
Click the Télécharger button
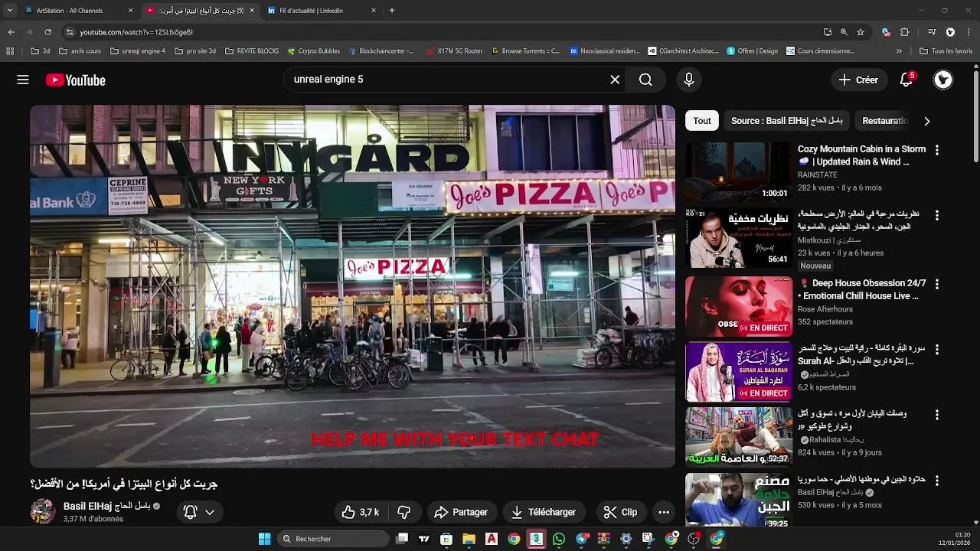pos(544,512)
